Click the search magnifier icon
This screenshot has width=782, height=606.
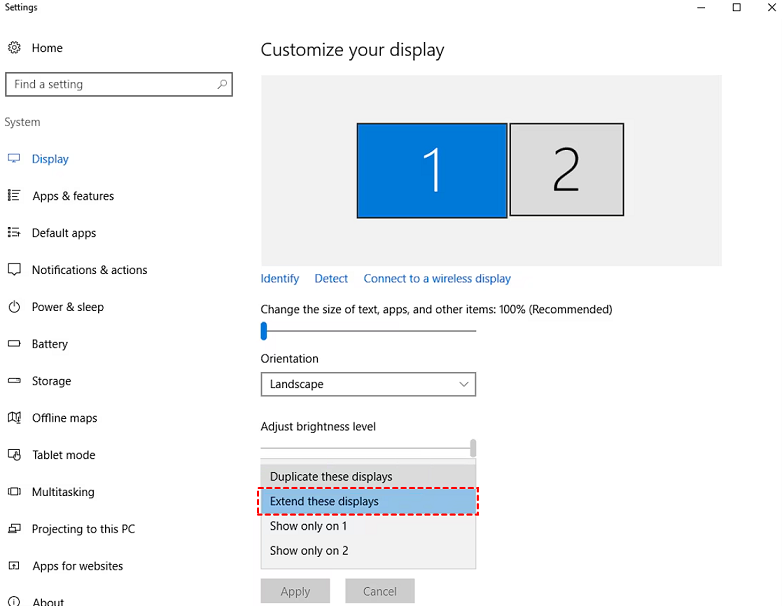pyautogui.click(x=222, y=85)
